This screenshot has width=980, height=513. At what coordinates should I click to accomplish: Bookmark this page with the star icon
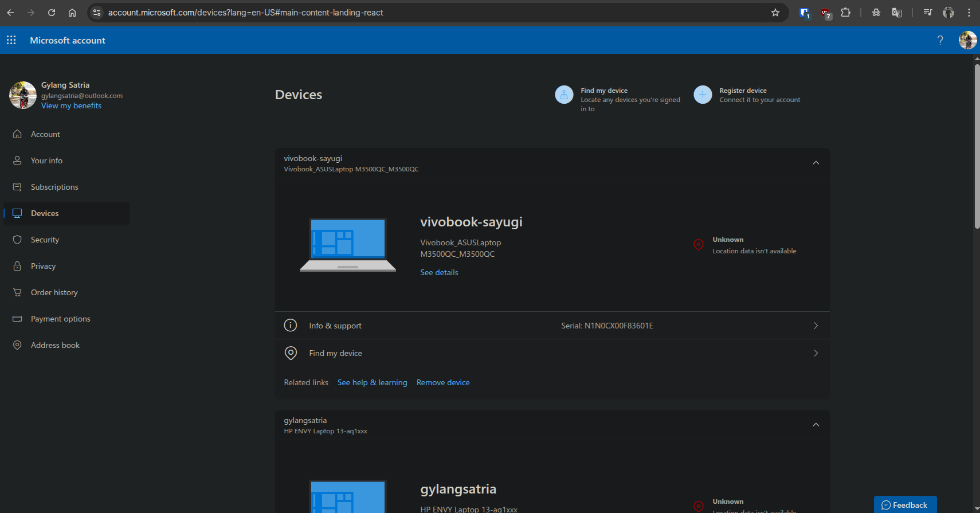pos(775,13)
